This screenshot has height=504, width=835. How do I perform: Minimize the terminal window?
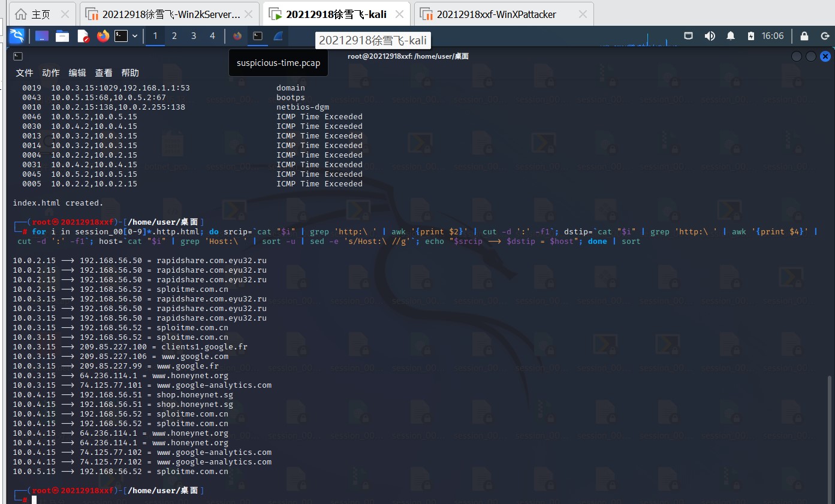click(797, 56)
